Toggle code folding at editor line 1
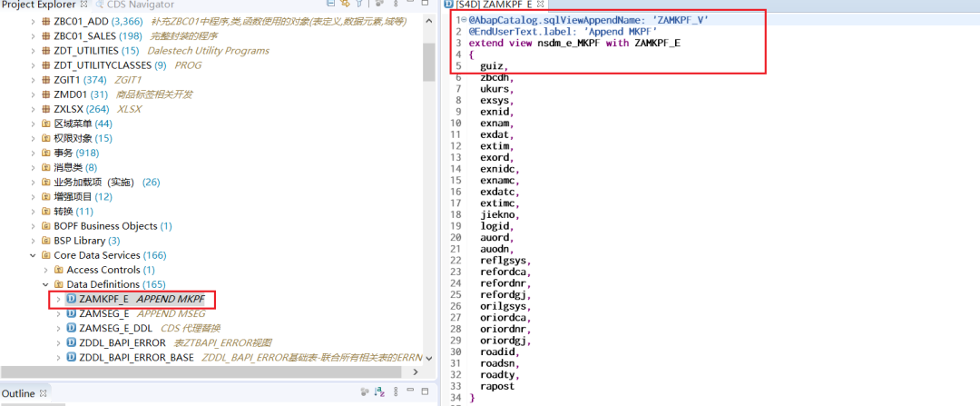 pyautogui.click(x=465, y=20)
